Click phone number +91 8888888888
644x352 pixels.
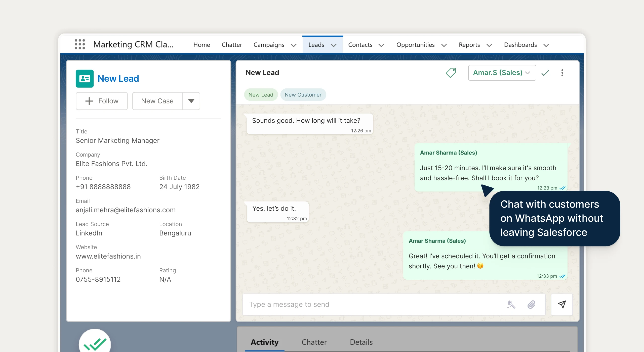(x=103, y=187)
